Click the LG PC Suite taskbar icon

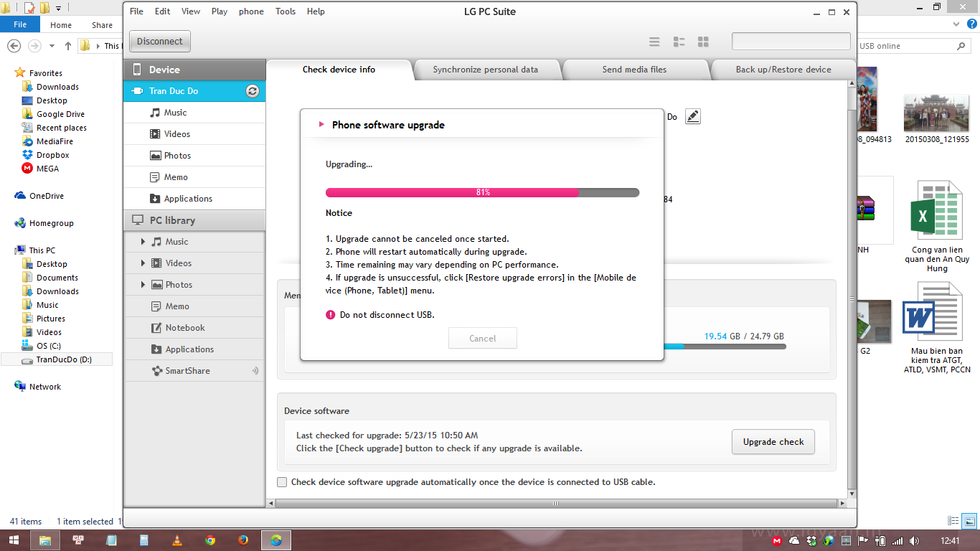[x=276, y=540]
